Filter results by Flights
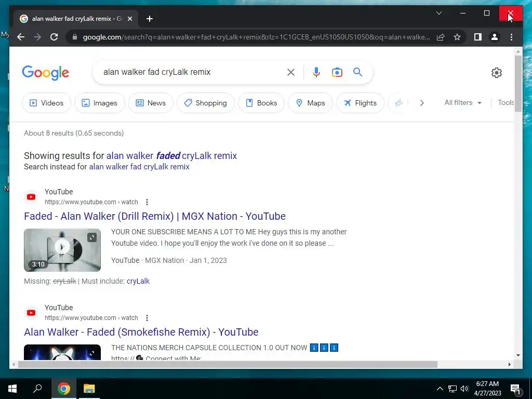This screenshot has height=399, width=532. pyautogui.click(x=360, y=103)
